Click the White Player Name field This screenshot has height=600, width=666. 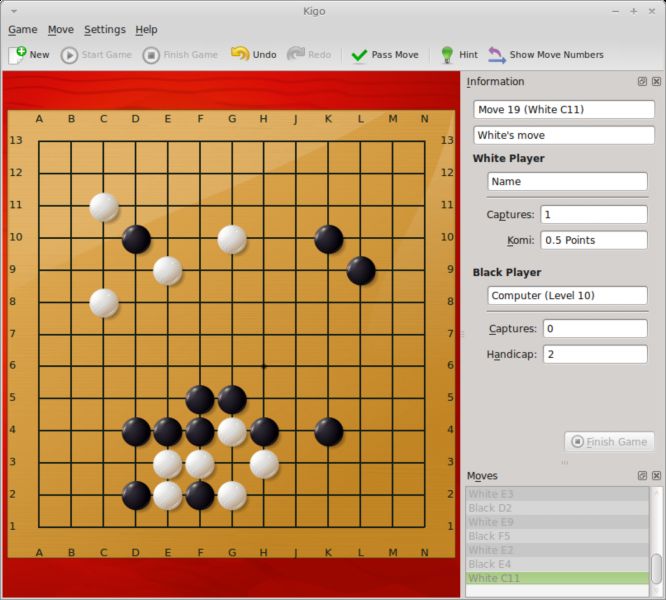567,182
